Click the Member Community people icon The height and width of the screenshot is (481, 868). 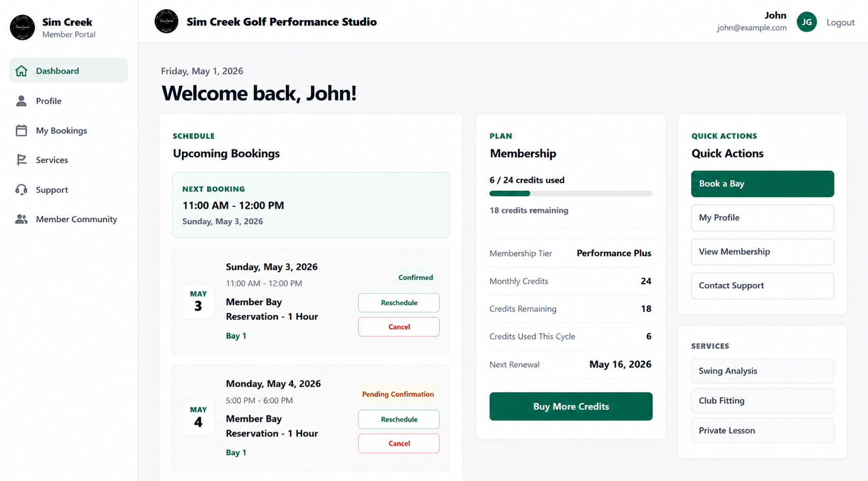click(x=21, y=219)
